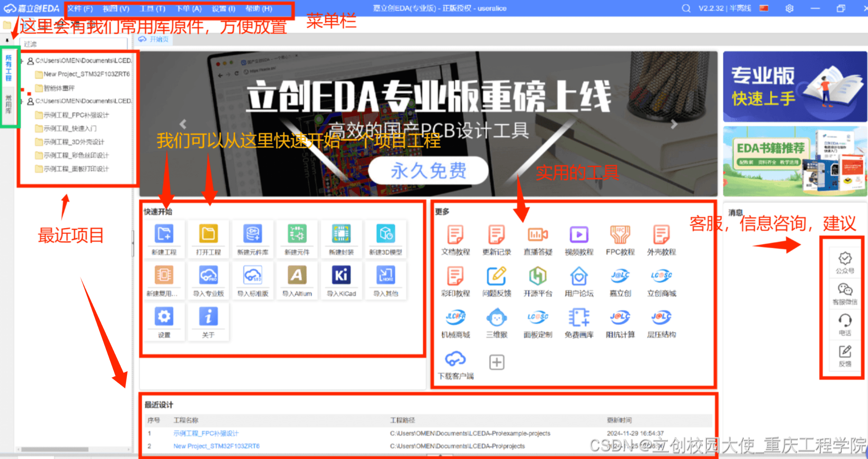The image size is (868, 459).
Task: Click the 视频教程 video tutorial icon
Action: pos(579,235)
